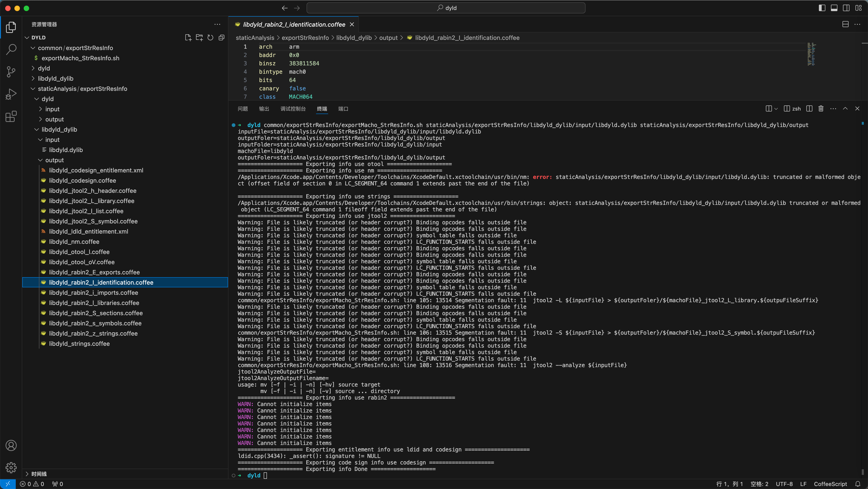Collapse libdyld_dylib output folder
Screen dimensions: 868x489
click(41, 160)
